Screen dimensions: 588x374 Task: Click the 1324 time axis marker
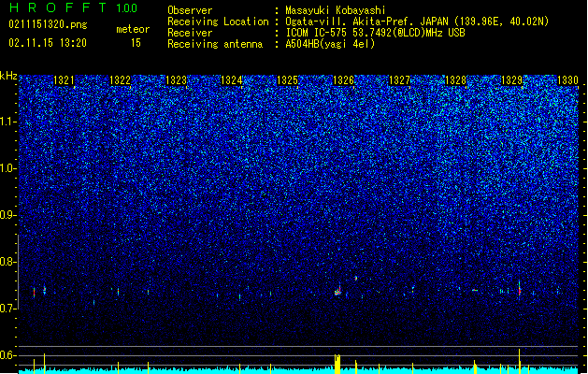pos(232,80)
